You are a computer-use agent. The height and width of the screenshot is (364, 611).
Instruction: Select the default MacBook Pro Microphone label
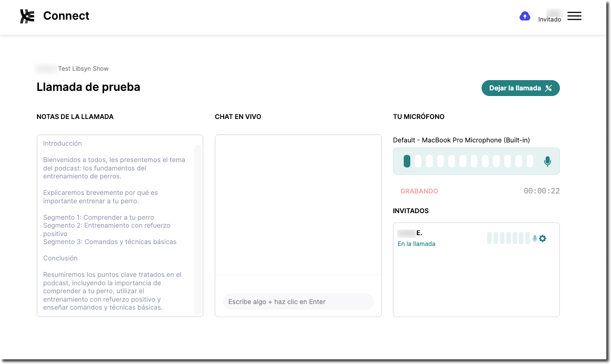pos(461,140)
